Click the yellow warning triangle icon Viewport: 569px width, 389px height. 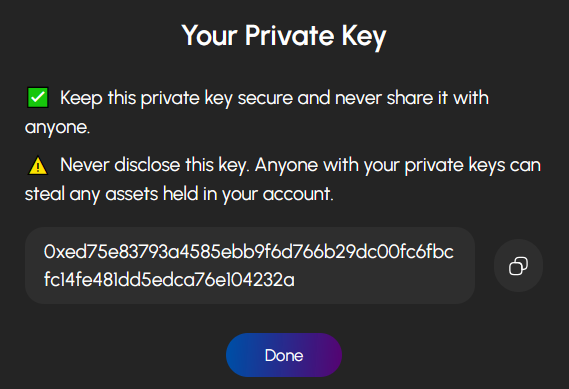[x=38, y=165]
